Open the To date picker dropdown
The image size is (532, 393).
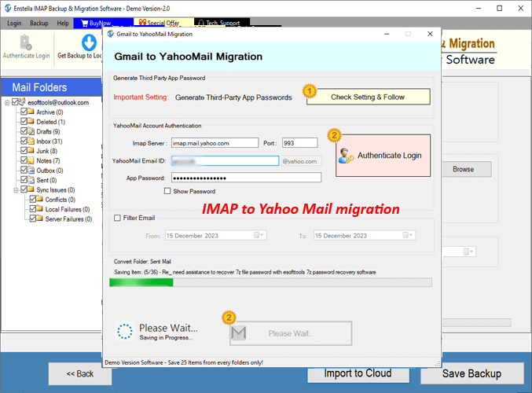pyautogui.click(x=408, y=235)
